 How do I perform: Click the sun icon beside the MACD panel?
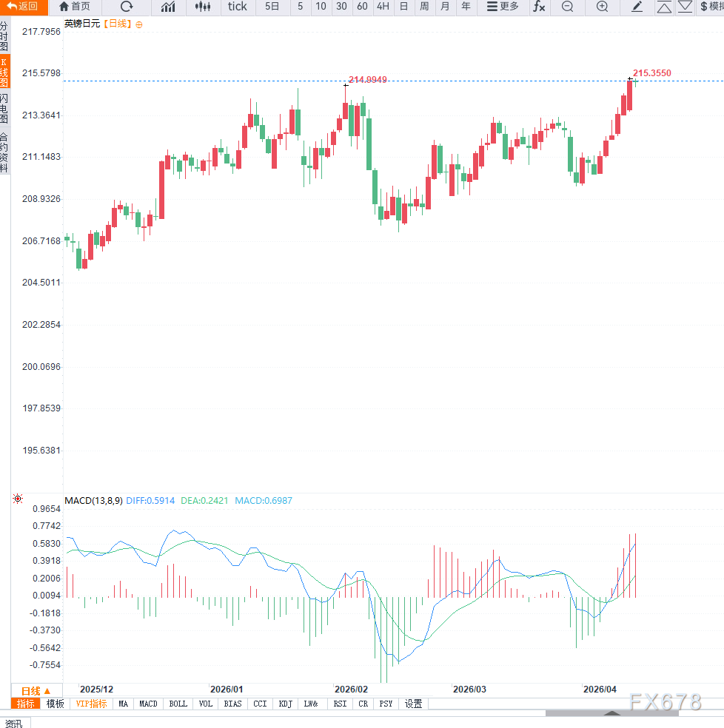[x=18, y=499]
